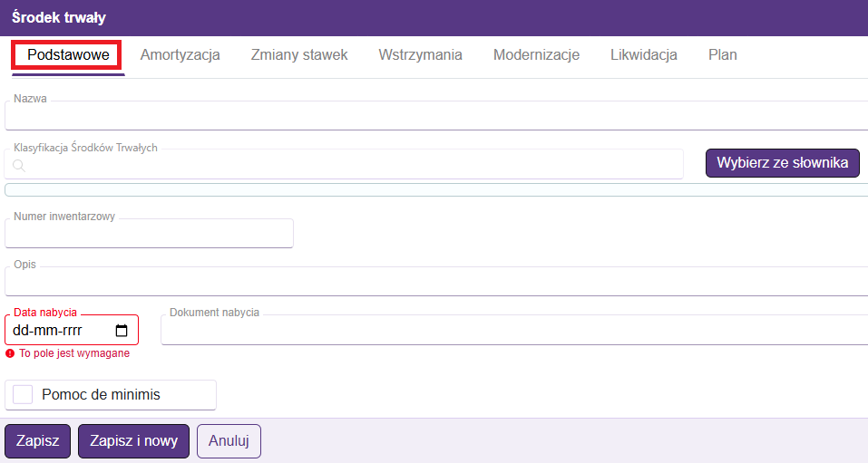
Task: Select the Podstawowe tab
Action: pos(68,55)
